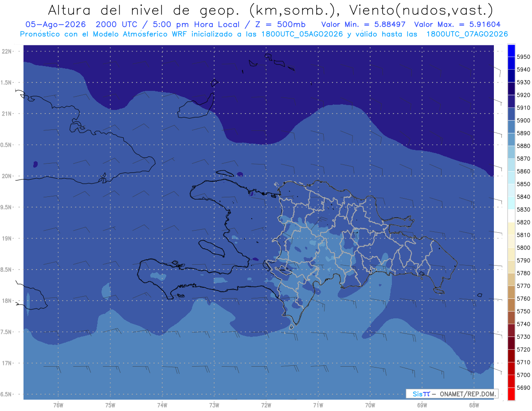Select the legend value 5700

pyautogui.click(x=523, y=375)
